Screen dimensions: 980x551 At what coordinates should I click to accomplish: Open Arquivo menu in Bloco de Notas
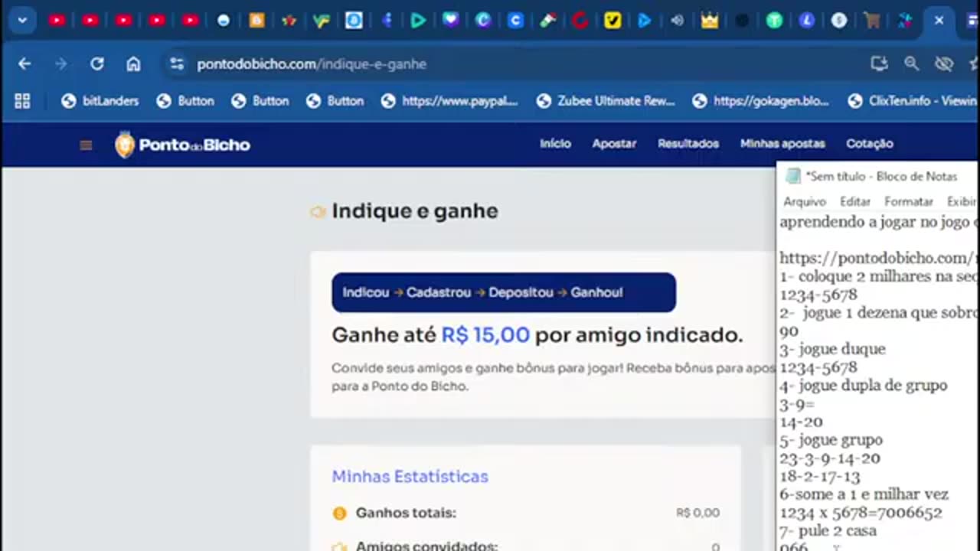click(x=805, y=202)
